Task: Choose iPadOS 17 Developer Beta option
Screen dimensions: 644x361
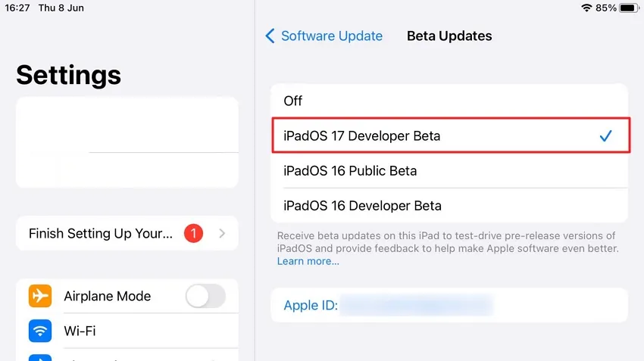Action: [x=361, y=136]
